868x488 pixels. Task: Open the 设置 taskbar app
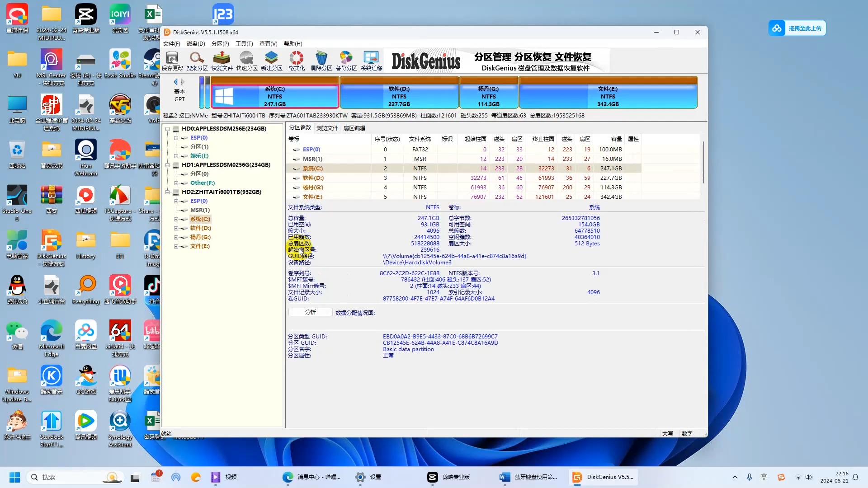pos(368,477)
